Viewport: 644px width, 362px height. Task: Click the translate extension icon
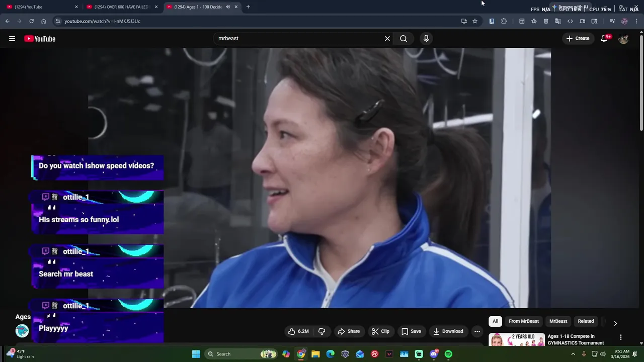(x=558, y=21)
